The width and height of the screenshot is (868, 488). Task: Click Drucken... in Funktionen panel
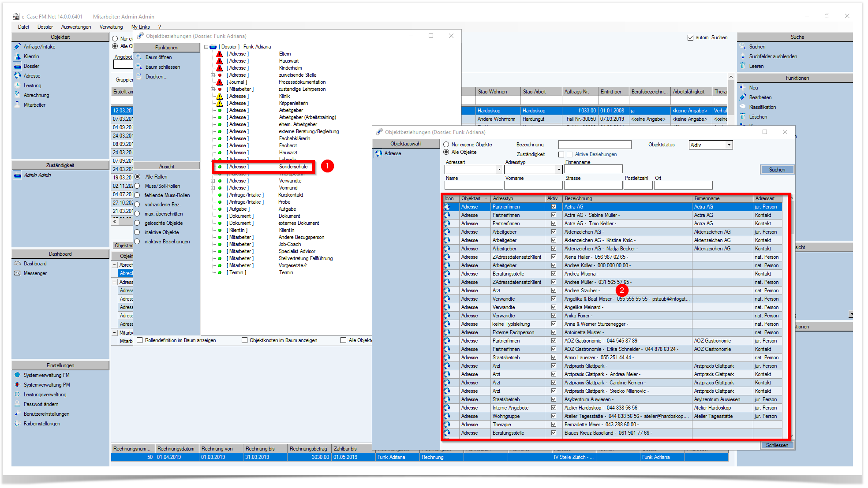(156, 77)
